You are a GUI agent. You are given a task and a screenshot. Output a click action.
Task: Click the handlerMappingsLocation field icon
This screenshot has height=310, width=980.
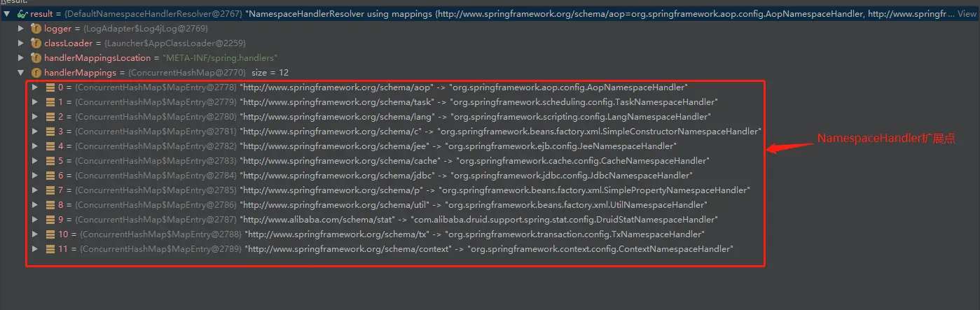(36, 58)
